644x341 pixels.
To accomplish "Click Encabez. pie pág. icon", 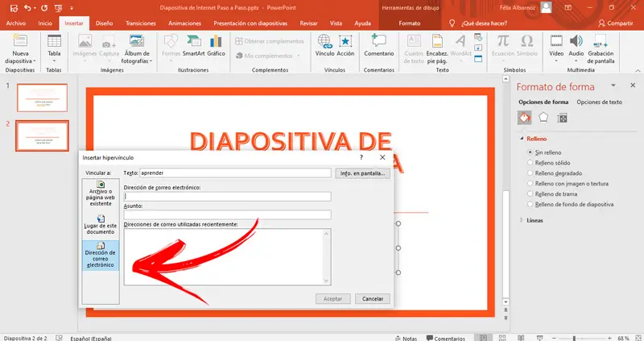I will [437, 41].
